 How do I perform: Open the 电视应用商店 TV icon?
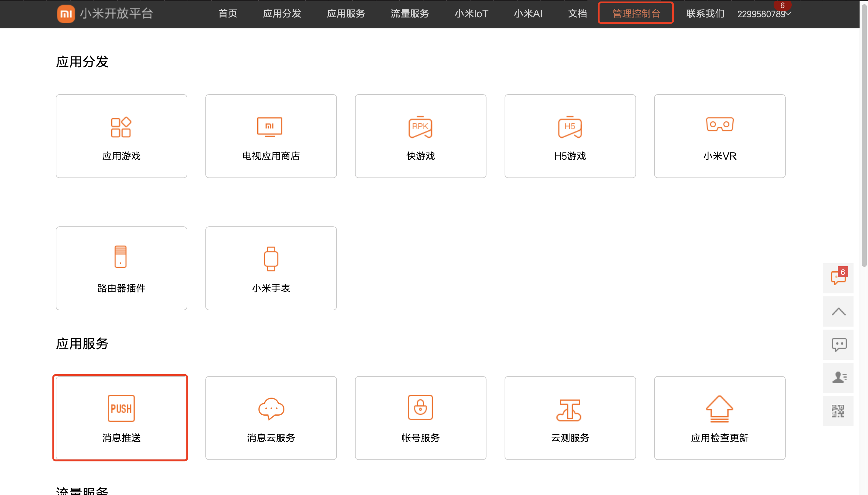[270, 127]
